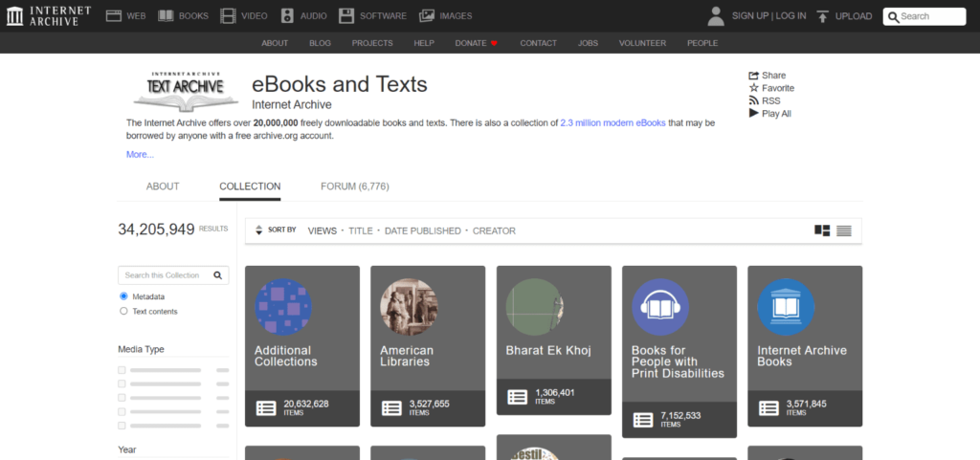Click the upload arrow icon
The image size is (980, 460).
(x=822, y=16)
